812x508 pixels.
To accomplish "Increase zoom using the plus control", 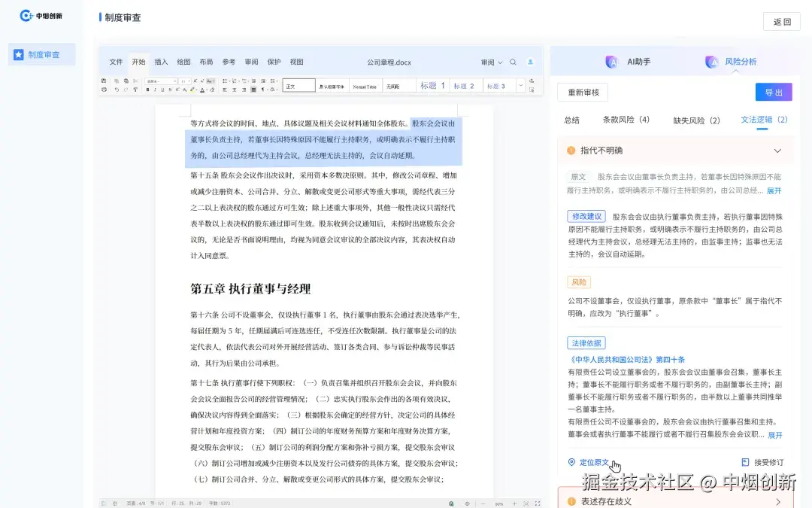I will click(514, 502).
